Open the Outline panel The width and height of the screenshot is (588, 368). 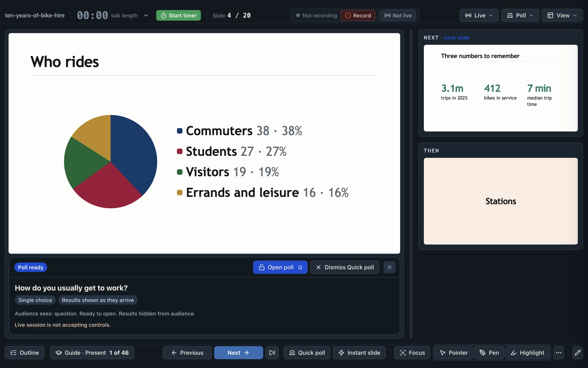tap(24, 353)
